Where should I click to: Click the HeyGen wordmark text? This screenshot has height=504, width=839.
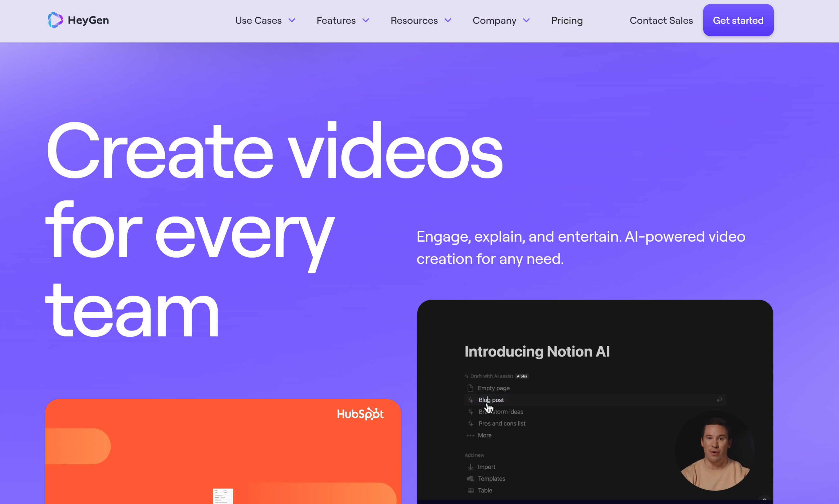click(x=88, y=20)
